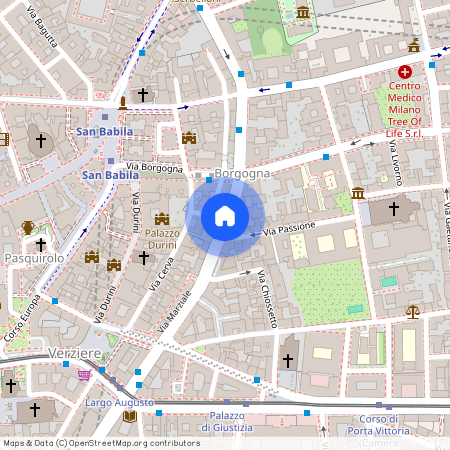This screenshot has height=450, width=450.
Task: Click the church cross above Palazzo di Giustizia
Action: [288, 360]
